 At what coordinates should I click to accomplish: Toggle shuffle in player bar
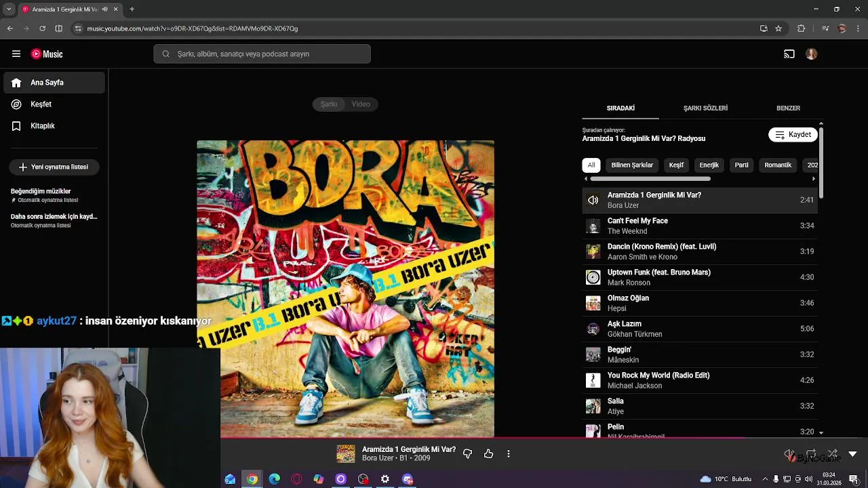click(833, 453)
